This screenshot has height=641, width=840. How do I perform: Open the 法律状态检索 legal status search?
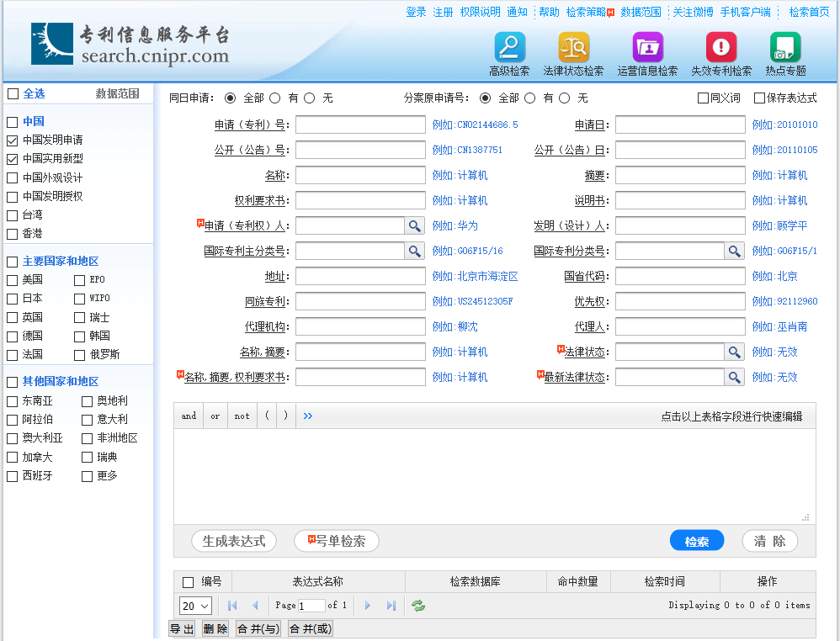(x=572, y=48)
